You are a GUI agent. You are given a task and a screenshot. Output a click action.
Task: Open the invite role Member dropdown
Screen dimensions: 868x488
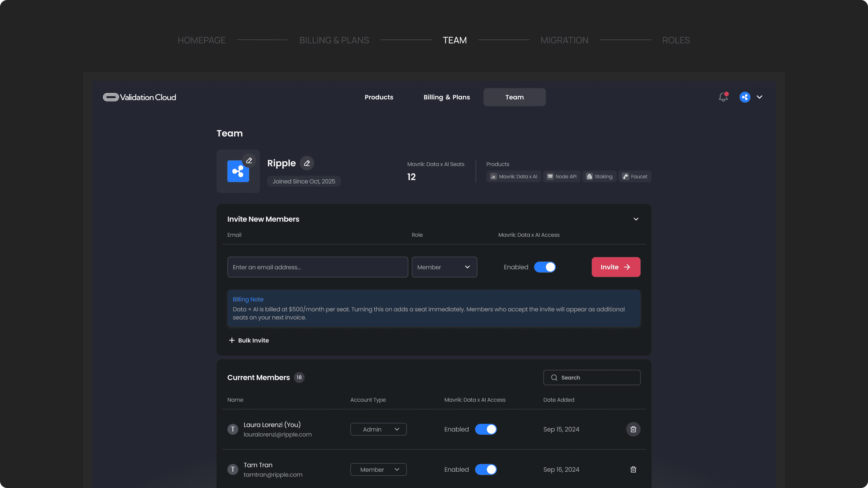pos(444,267)
